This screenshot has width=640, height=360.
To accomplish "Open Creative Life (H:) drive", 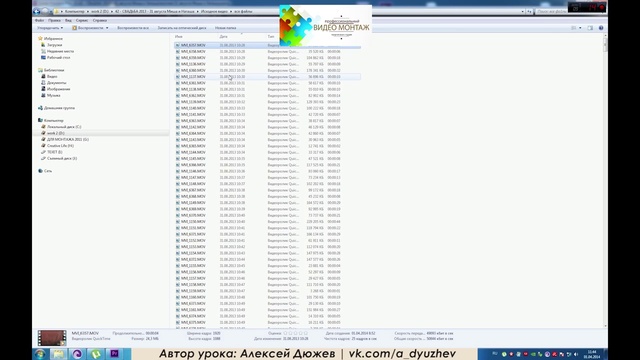I will point(57,146).
